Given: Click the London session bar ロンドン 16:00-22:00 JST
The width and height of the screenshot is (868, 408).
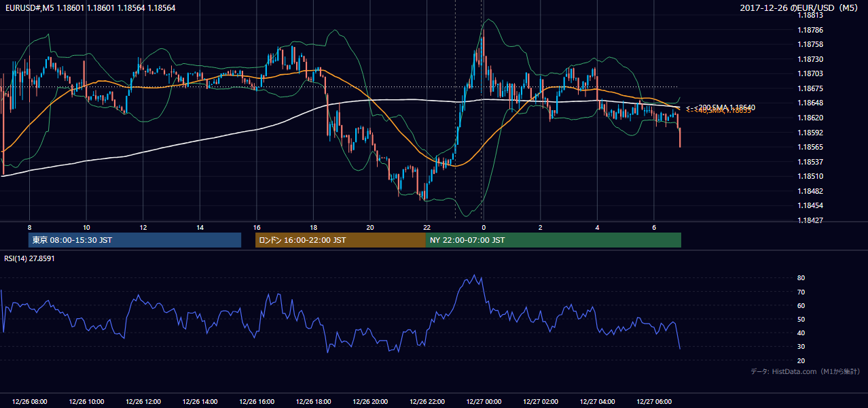Looking at the screenshot, I should 340,240.
